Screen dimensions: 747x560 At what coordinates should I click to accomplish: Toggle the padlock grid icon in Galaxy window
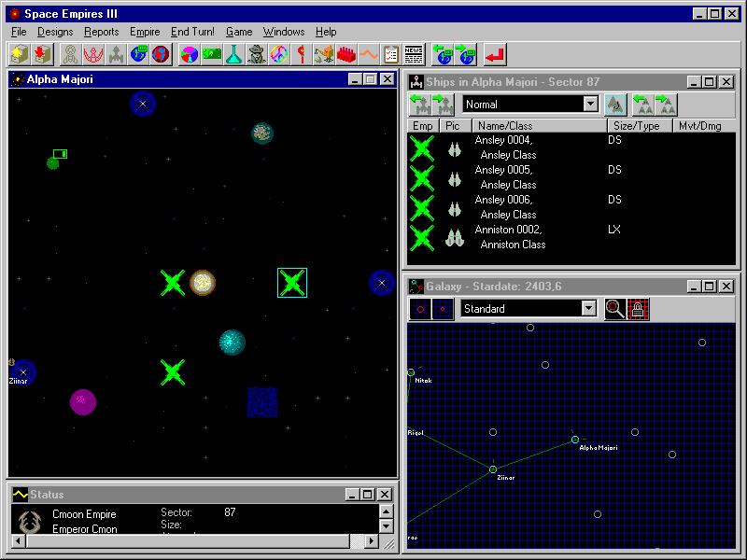point(638,309)
